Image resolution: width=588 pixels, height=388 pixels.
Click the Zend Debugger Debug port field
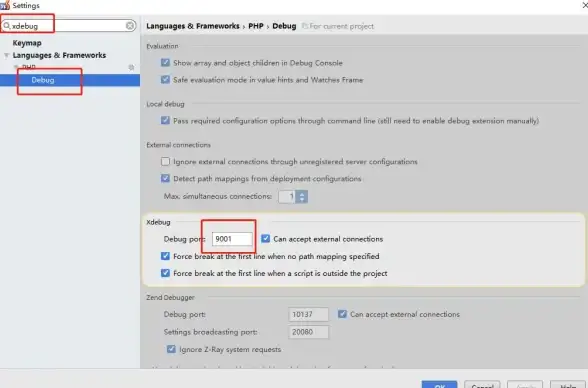308,314
